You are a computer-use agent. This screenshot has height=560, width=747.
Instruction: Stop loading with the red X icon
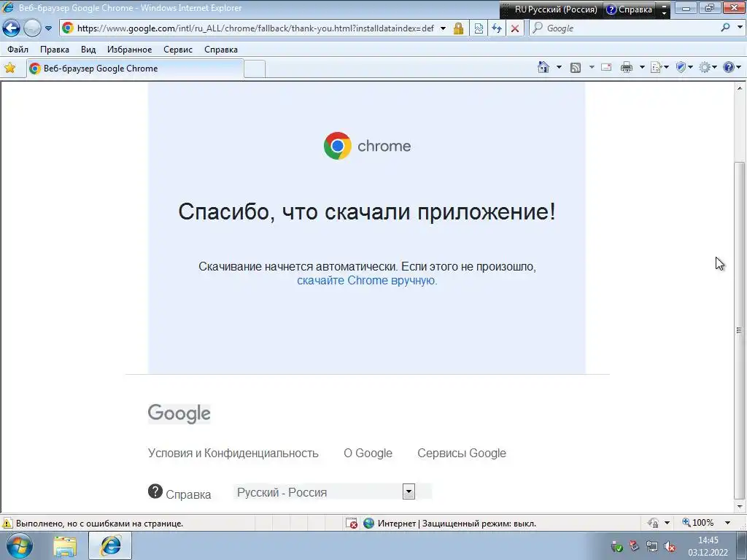(x=515, y=28)
